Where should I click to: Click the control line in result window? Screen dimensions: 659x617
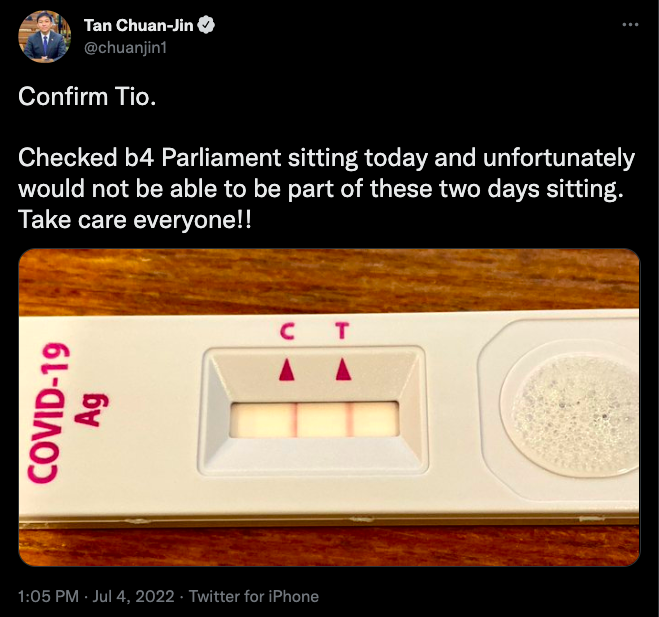(x=295, y=419)
